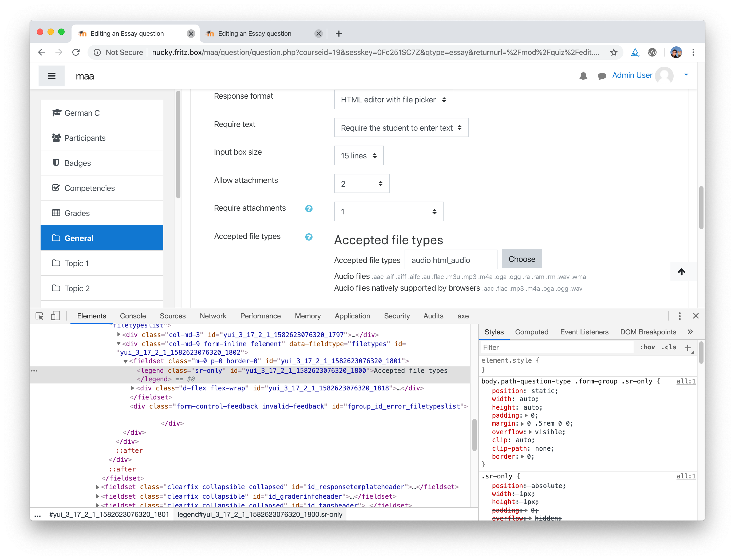Show help for Require attachments
735x560 pixels.
coord(309,209)
